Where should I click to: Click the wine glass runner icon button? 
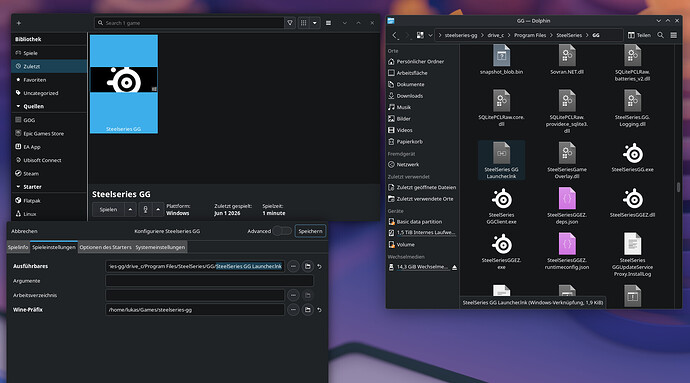click(145, 210)
